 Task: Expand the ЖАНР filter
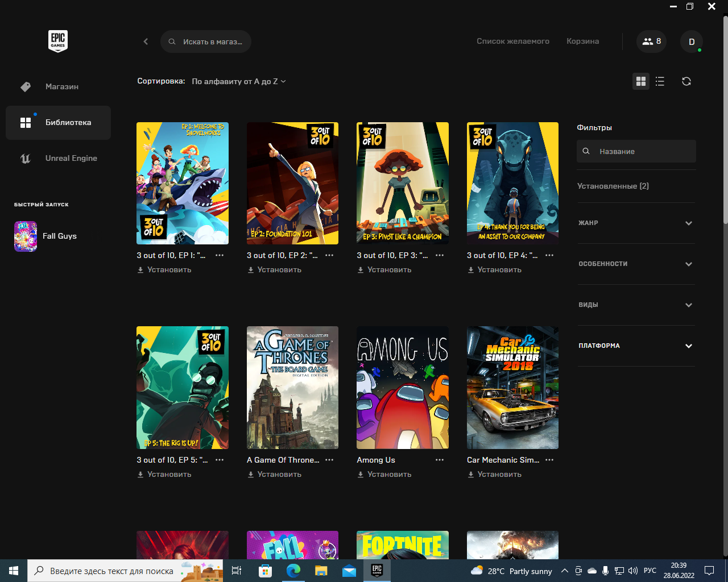(636, 223)
